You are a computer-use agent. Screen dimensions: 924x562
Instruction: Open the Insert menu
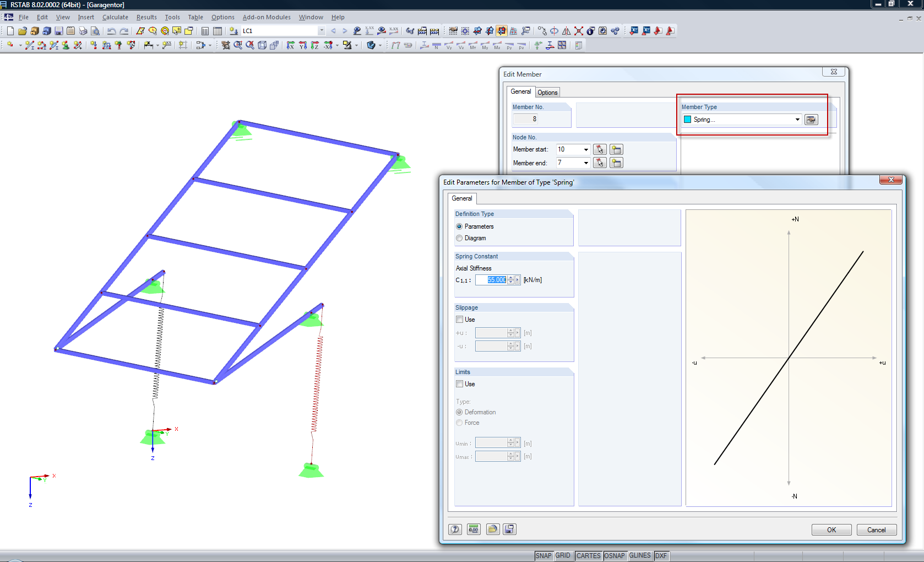coord(86,17)
